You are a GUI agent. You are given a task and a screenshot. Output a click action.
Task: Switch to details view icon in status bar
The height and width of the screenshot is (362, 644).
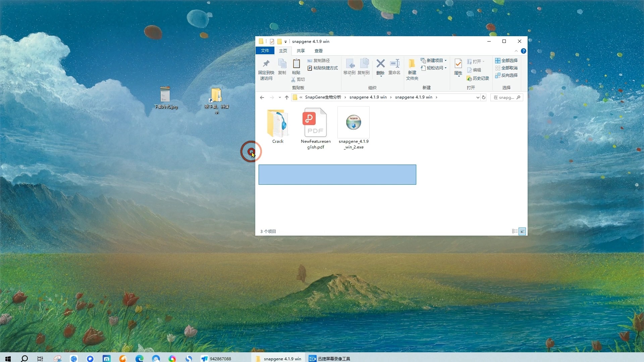(x=515, y=231)
